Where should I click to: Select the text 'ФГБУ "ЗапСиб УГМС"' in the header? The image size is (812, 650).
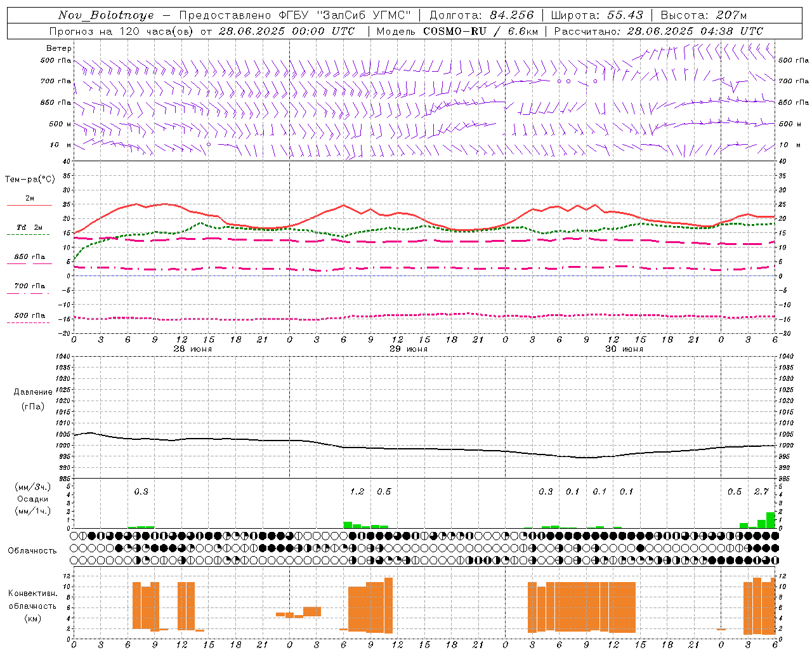[346, 15]
